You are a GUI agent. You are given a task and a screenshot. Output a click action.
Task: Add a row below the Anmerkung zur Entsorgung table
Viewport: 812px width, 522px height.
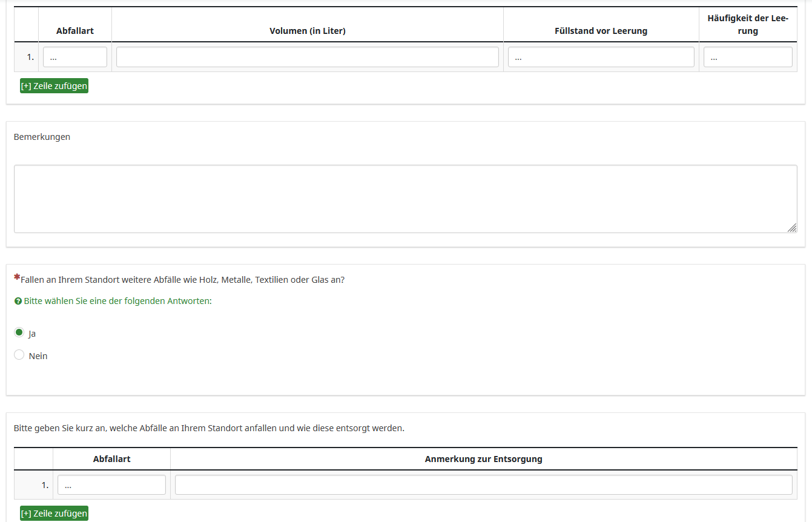54,514
